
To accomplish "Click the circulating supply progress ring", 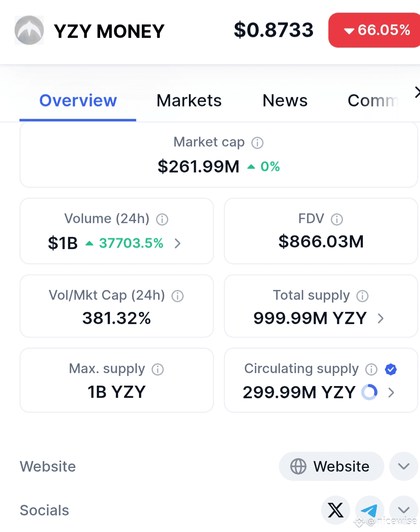I will [x=369, y=393].
